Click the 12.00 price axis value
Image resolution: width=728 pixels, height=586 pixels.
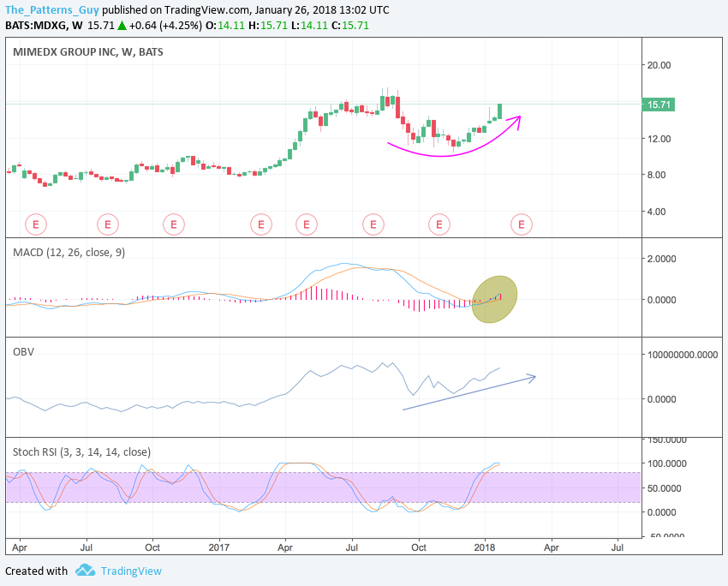pos(659,139)
